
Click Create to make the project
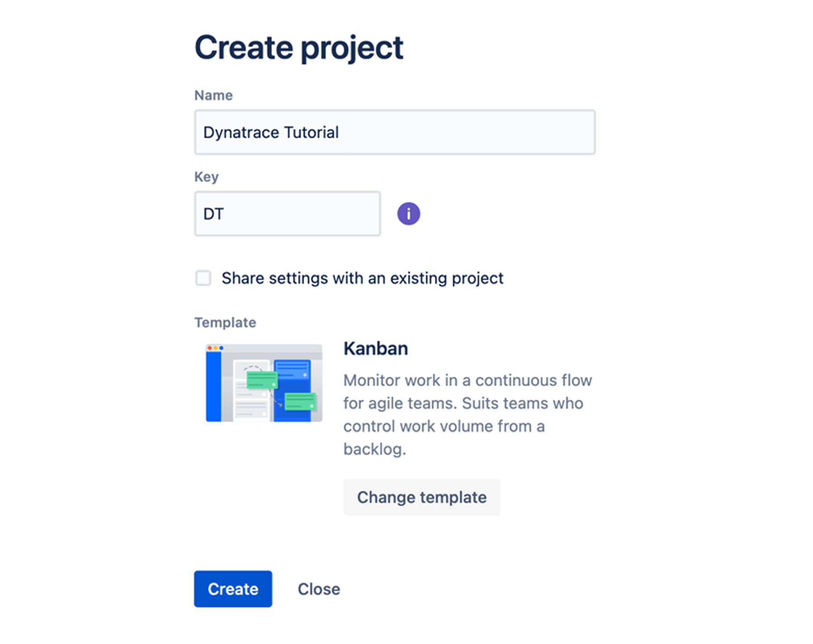[233, 589]
